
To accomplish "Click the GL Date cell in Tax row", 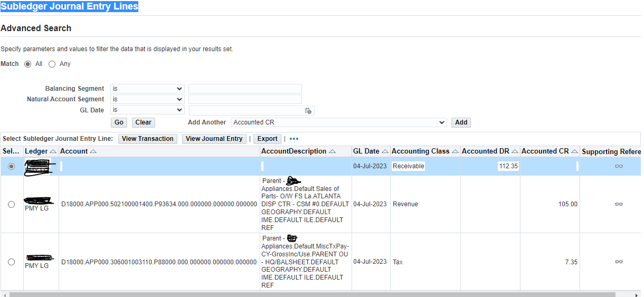I will (x=370, y=262).
